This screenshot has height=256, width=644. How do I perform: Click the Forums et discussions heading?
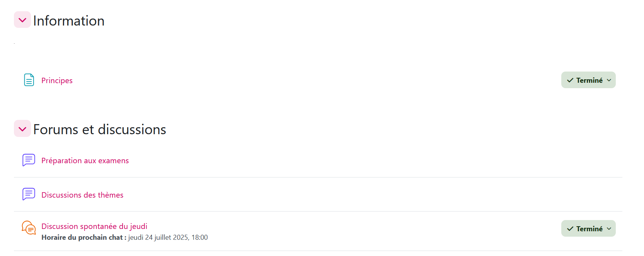[x=100, y=130]
